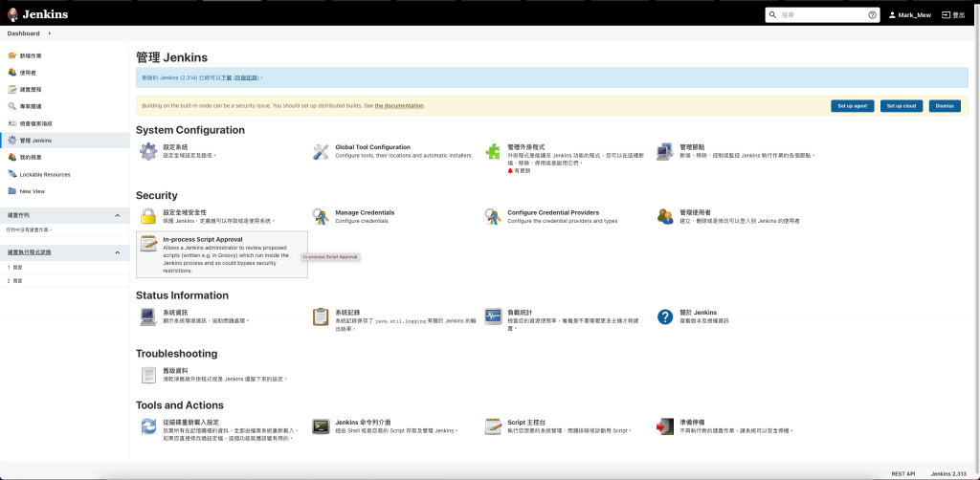Open the 舊版資料 document icon

pyautogui.click(x=148, y=375)
